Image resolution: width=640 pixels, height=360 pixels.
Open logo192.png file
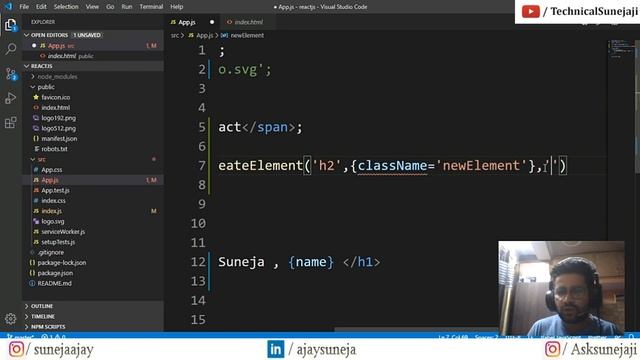[x=58, y=118]
